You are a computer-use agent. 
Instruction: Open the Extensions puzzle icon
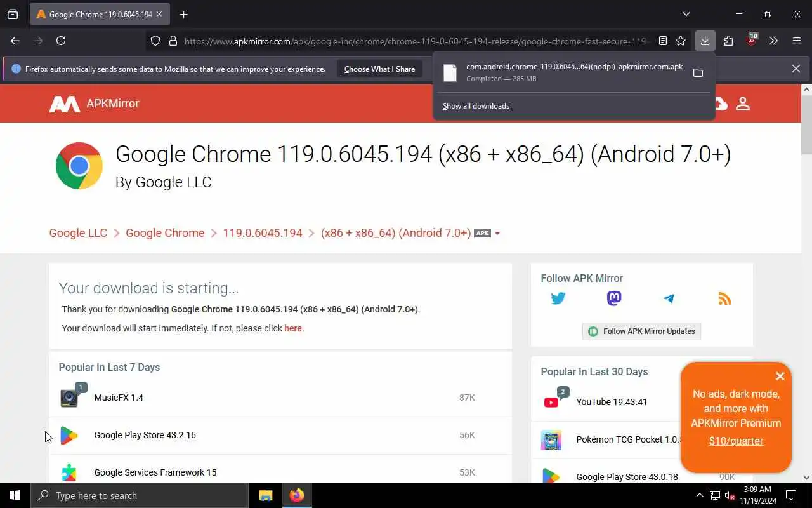click(728, 41)
